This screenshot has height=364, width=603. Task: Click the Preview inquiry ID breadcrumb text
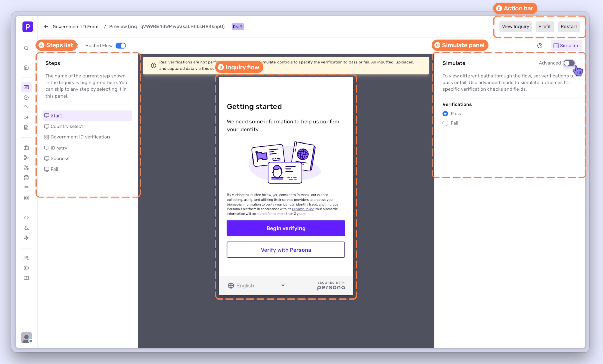[x=167, y=27]
